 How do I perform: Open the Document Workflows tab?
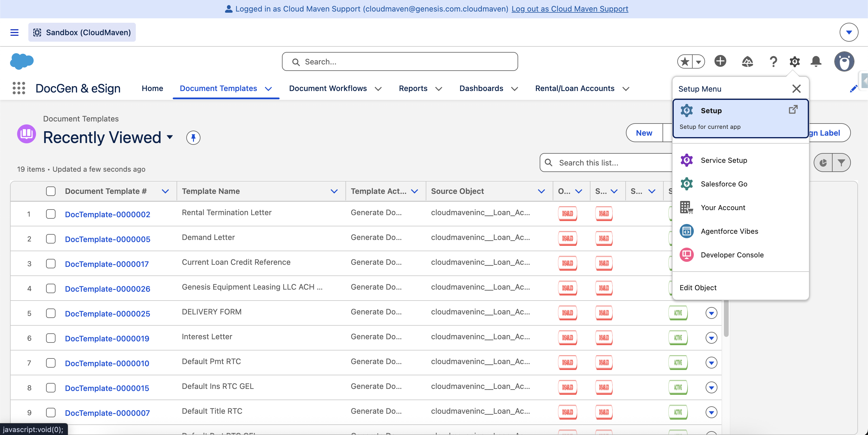pos(328,88)
